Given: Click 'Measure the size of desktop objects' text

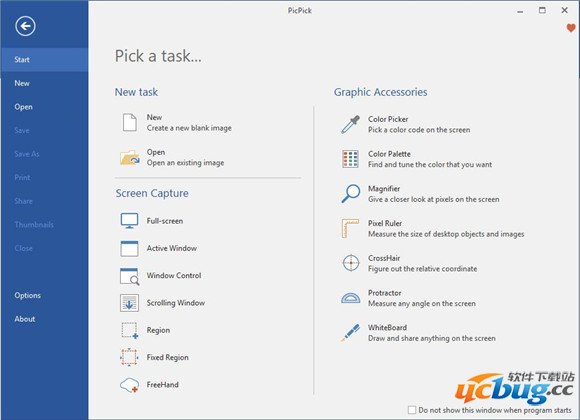Looking at the screenshot, I should pyautogui.click(x=446, y=234).
